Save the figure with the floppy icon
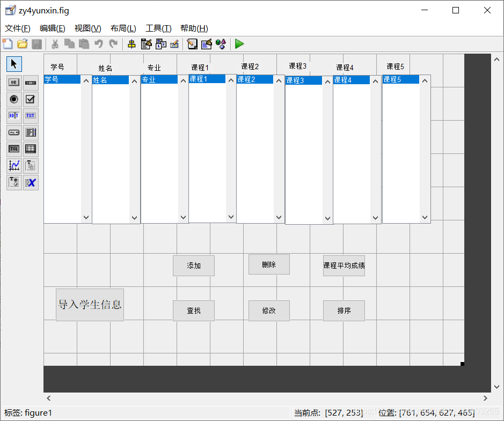The width and height of the screenshot is (504, 421). click(x=36, y=43)
